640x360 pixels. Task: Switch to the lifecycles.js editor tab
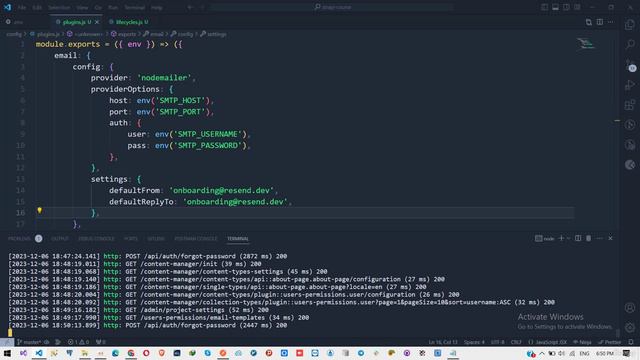(x=129, y=22)
